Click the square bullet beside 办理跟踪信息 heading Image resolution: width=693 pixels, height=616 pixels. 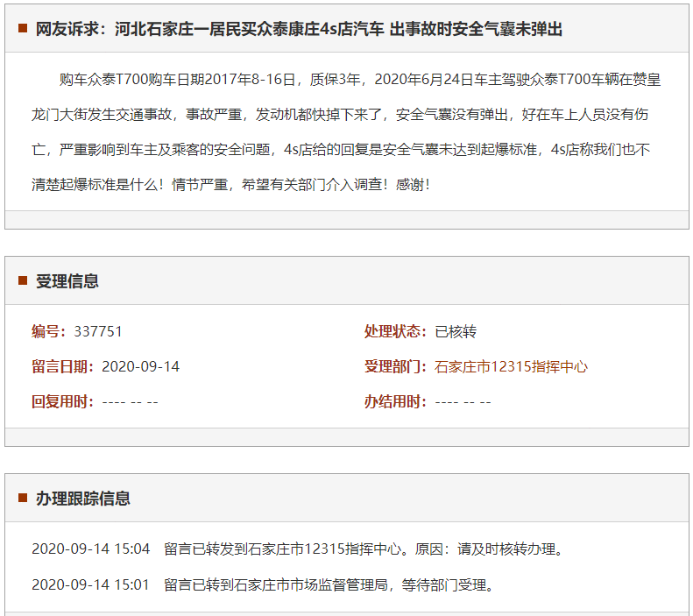click(x=23, y=499)
